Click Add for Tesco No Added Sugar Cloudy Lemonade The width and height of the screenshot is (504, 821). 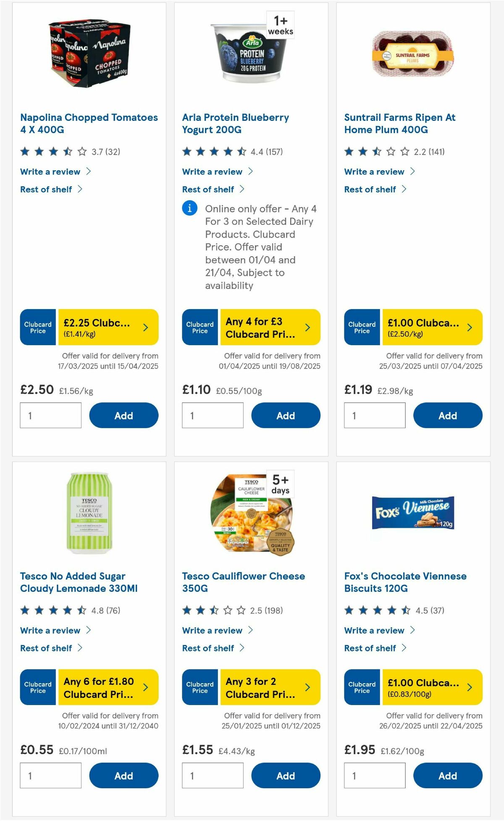pos(123,776)
